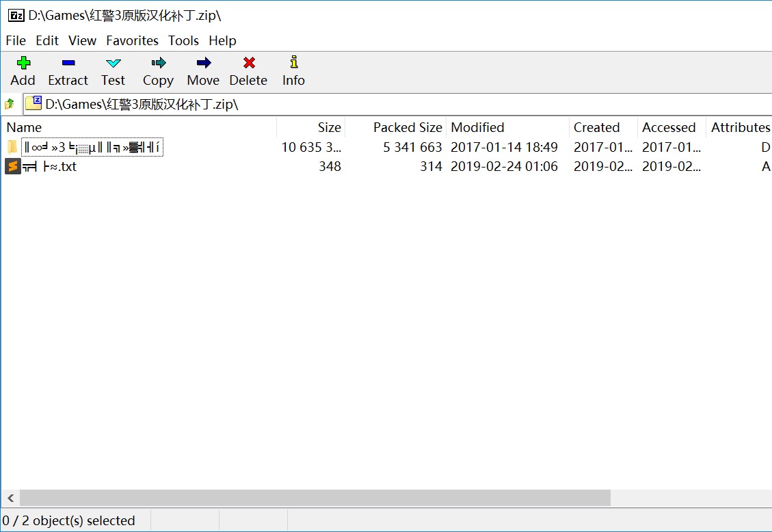
Task: Select the .txt file name
Action: coord(50,166)
